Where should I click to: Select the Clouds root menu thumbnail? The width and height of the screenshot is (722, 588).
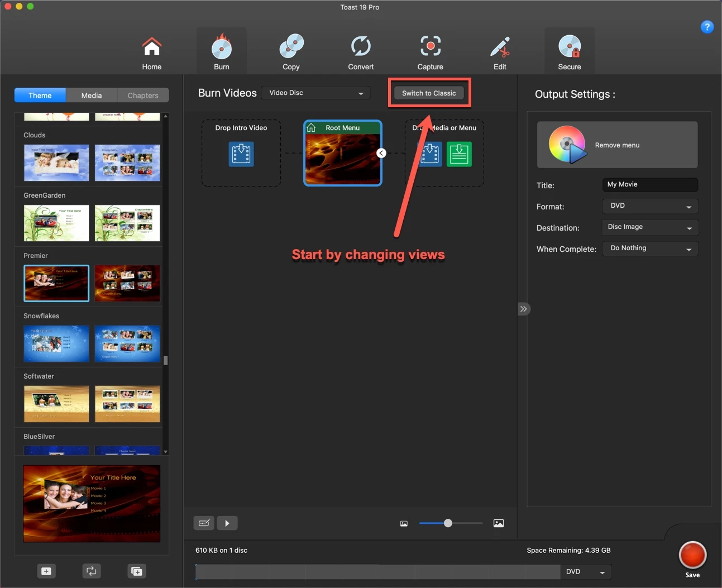[x=56, y=162]
